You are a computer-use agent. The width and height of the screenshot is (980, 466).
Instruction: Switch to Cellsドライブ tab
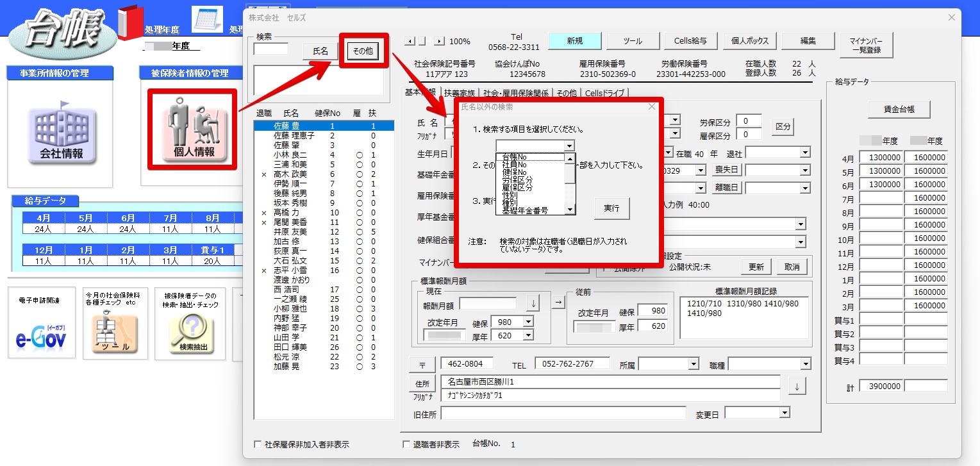point(604,93)
